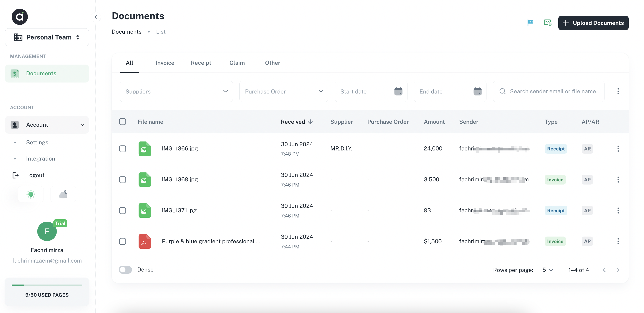Click Documents in the breadcrumb
Viewport: 644px width, 313px height.
click(x=127, y=32)
